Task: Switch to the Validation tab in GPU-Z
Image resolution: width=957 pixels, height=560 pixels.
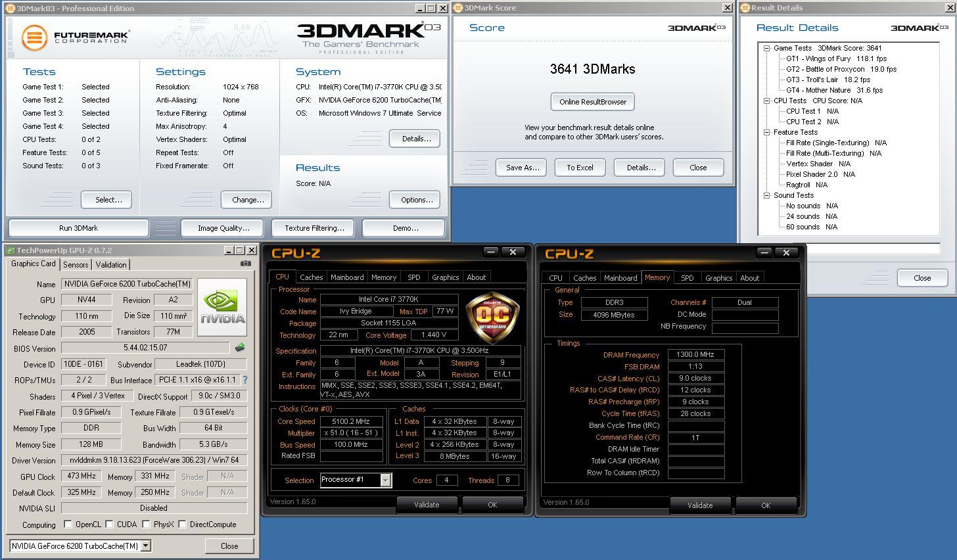Action: (110, 264)
